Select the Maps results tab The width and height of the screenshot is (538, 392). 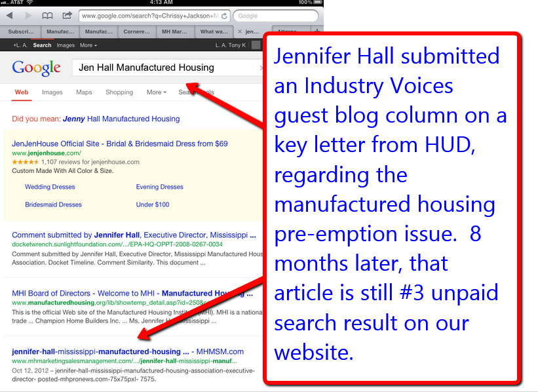[84, 92]
